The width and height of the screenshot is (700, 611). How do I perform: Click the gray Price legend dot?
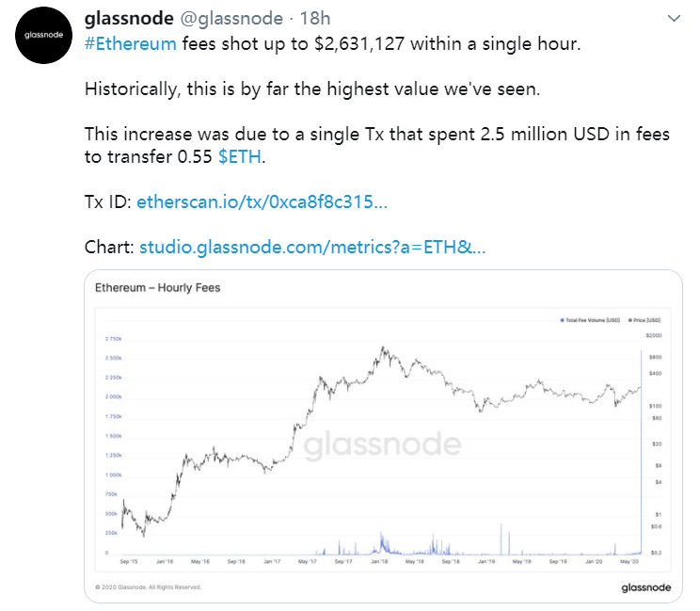click(x=629, y=321)
